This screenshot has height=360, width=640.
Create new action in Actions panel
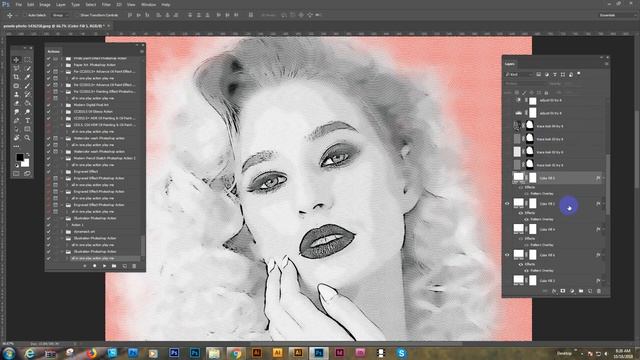(x=124, y=266)
